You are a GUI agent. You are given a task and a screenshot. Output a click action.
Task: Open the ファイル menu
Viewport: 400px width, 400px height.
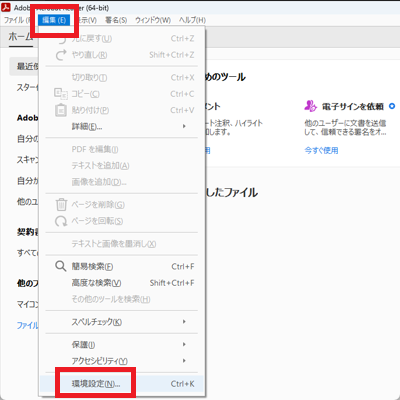pyautogui.click(x=17, y=20)
